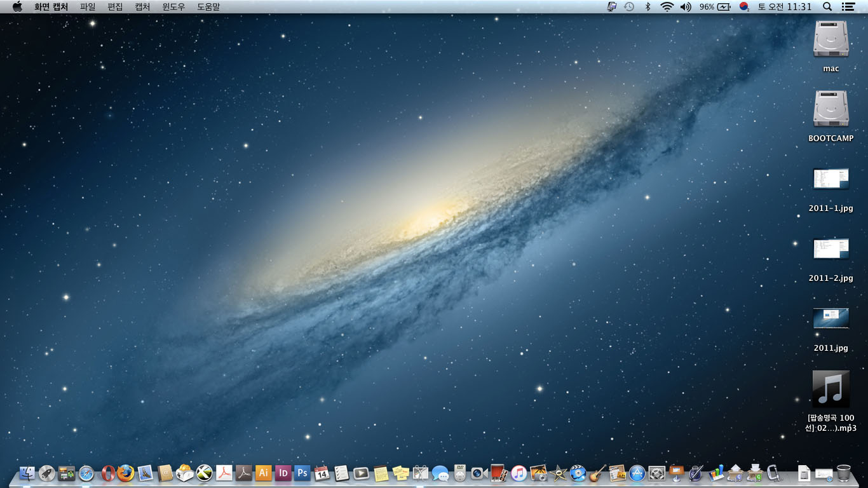The height and width of the screenshot is (488, 868).
Task: Open the 도움말 menu
Action: (x=208, y=6)
